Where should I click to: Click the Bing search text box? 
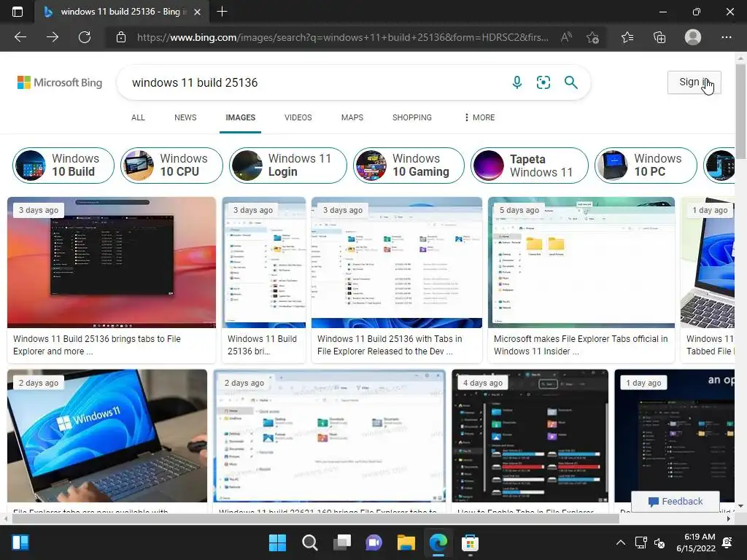(314, 82)
